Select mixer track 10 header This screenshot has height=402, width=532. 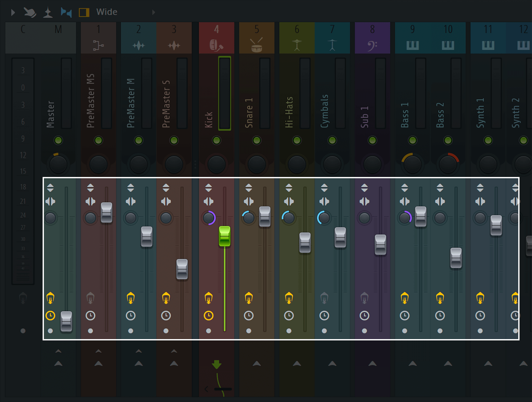[448, 38]
